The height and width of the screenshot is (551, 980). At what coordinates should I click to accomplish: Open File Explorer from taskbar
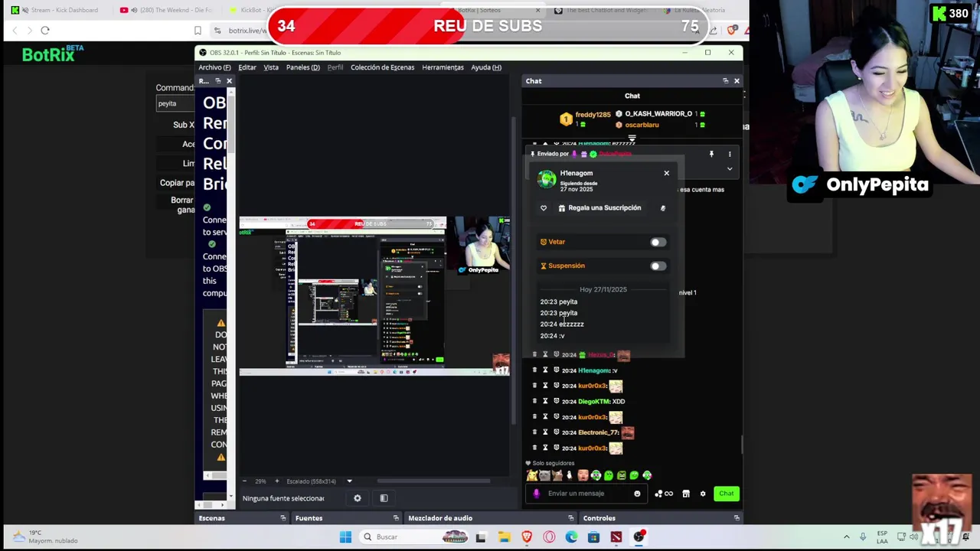point(504,537)
